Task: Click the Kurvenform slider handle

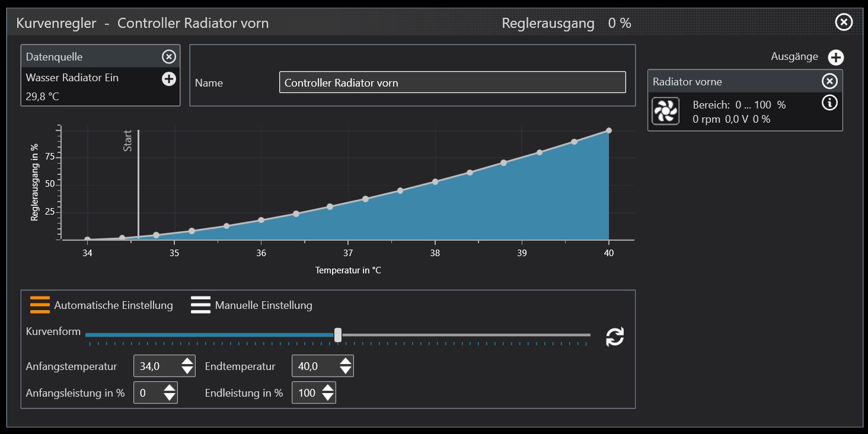Action: tap(338, 335)
